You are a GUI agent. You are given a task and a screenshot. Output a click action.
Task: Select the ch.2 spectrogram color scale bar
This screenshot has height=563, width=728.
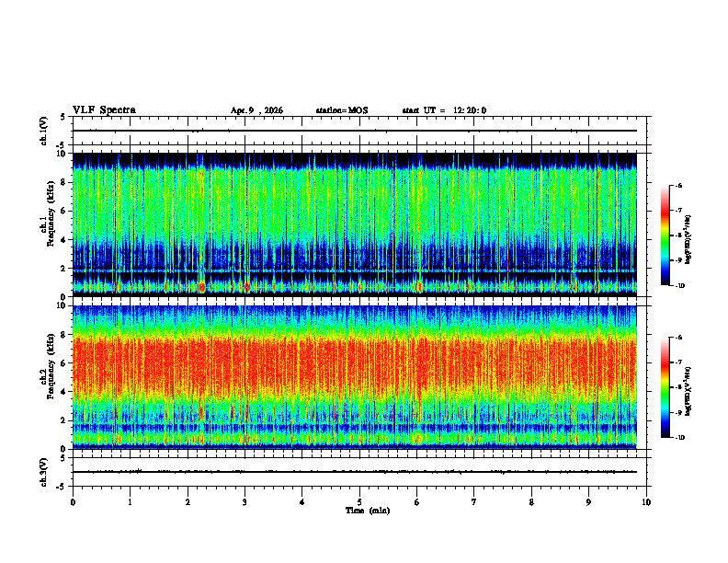point(665,387)
